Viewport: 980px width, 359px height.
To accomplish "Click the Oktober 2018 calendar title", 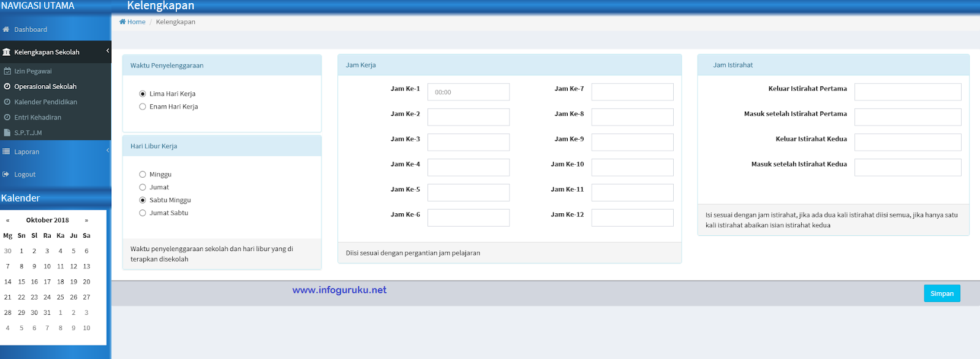I will 47,220.
